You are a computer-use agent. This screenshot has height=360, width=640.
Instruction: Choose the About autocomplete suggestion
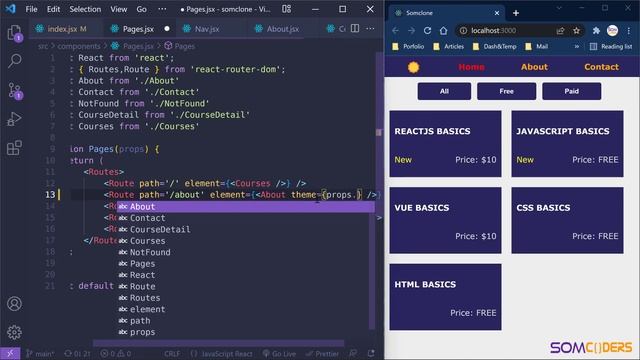click(245, 207)
